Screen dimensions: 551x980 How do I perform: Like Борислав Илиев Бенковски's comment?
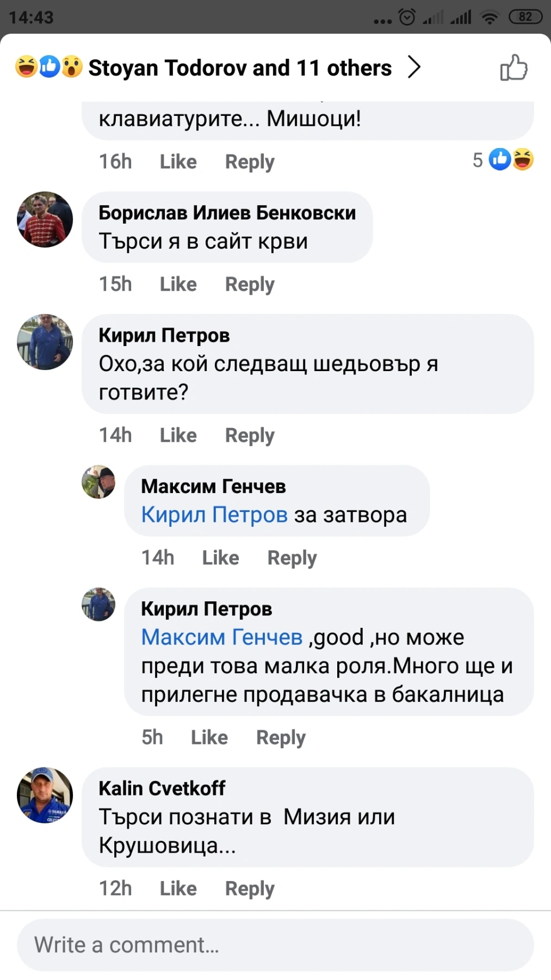coord(178,284)
